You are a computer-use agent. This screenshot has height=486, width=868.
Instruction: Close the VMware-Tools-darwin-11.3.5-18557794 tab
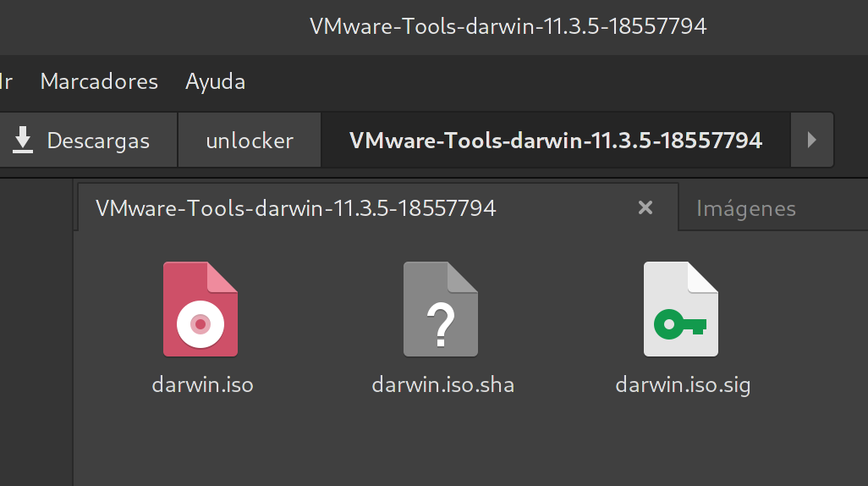[x=645, y=207]
